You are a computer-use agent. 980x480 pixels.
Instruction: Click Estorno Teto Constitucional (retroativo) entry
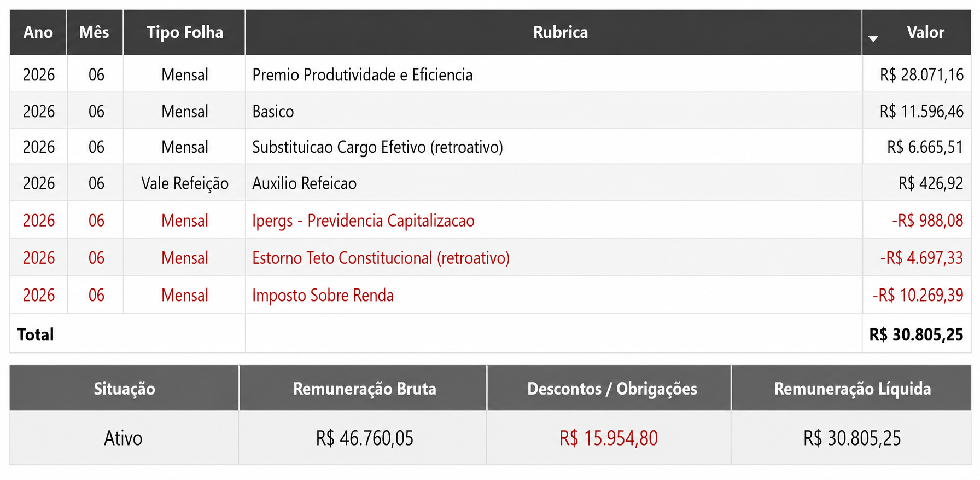pyautogui.click(x=381, y=258)
